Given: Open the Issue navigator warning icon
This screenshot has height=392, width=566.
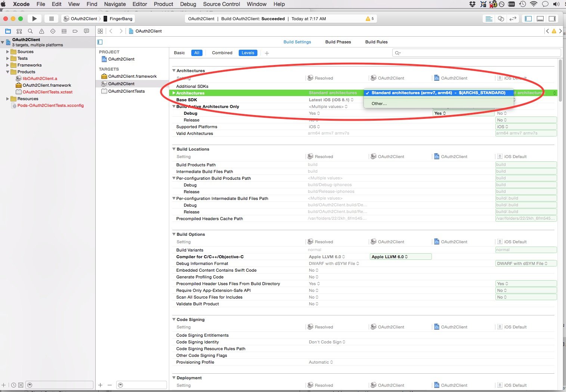Looking at the screenshot, I should coord(41,31).
